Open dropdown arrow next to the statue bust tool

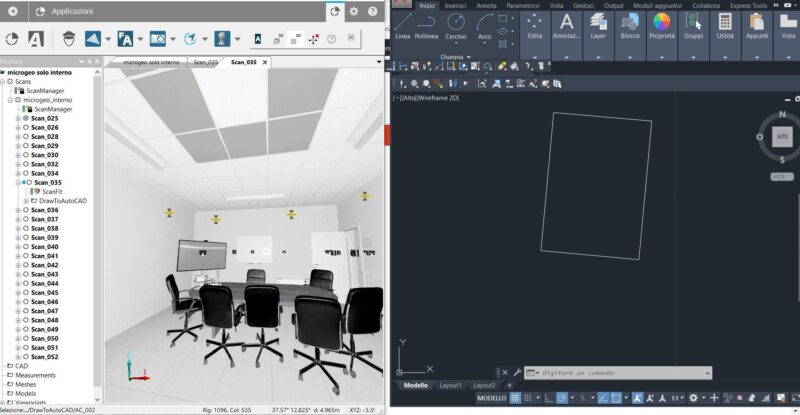click(x=237, y=39)
